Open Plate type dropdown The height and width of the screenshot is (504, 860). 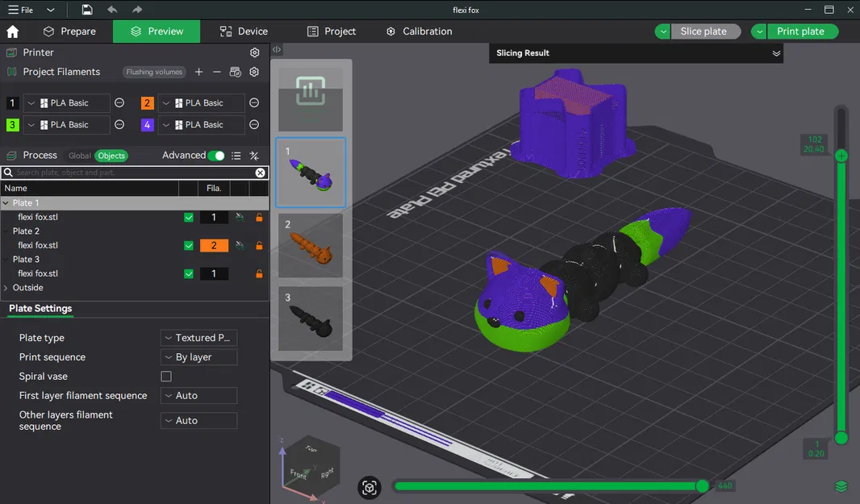(x=198, y=338)
